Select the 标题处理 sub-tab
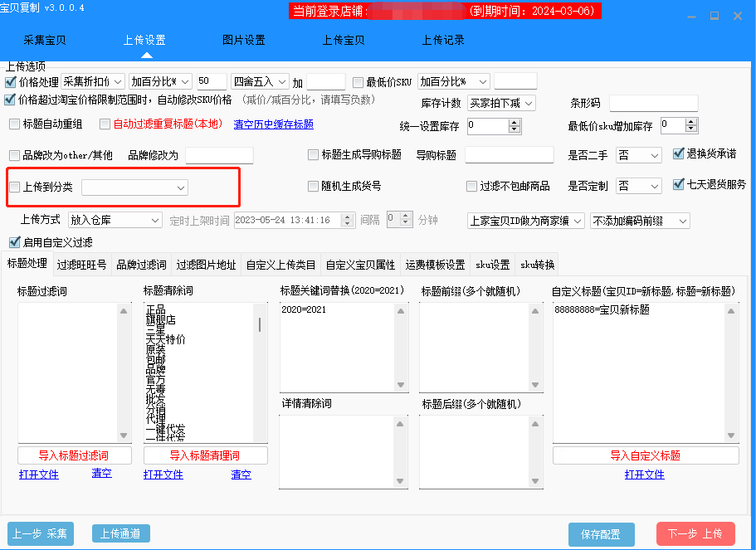Image resolution: width=756 pixels, height=550 pixels. coord(27,263)
